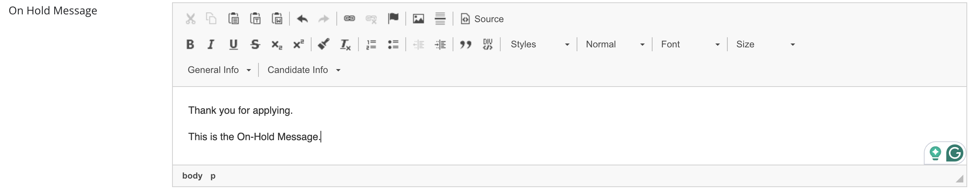Click the Create Div Container icon
This screenshot has height=191, width=980.
point(487,44)
